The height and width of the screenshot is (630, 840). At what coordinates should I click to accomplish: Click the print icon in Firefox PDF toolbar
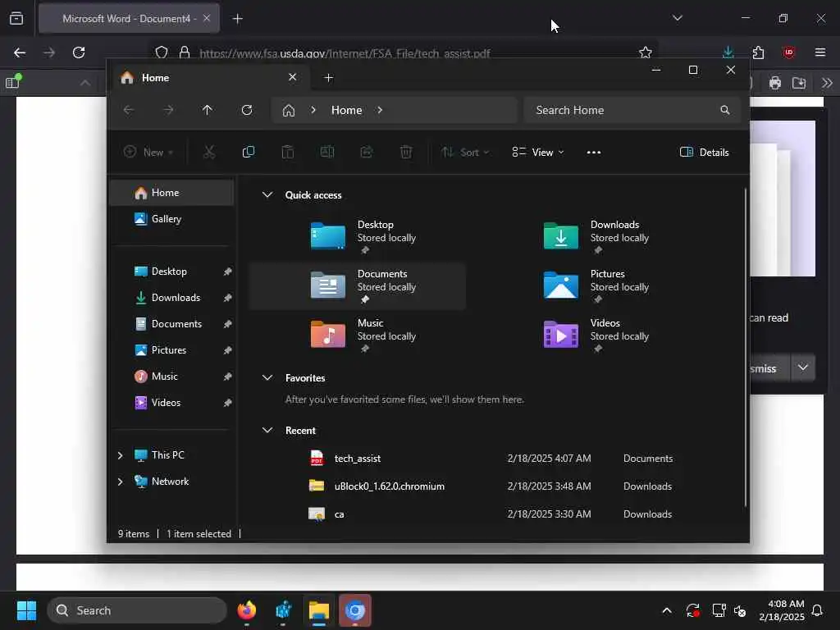(775, 83)
